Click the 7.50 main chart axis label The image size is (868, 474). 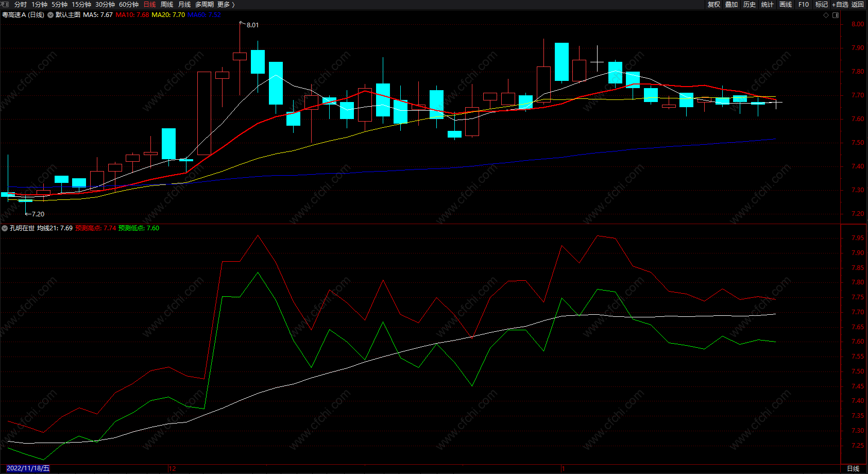click(858, 143)
